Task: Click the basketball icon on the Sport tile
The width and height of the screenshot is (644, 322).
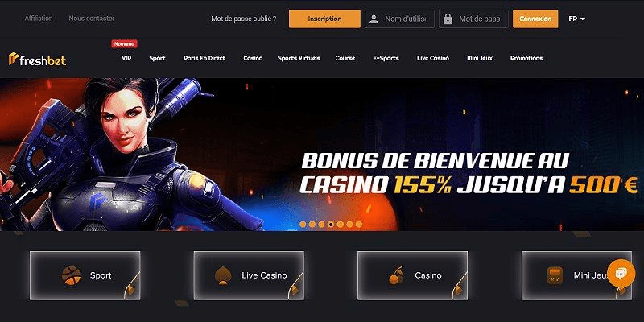Action: pyautogui.click(x=71, y=275)
